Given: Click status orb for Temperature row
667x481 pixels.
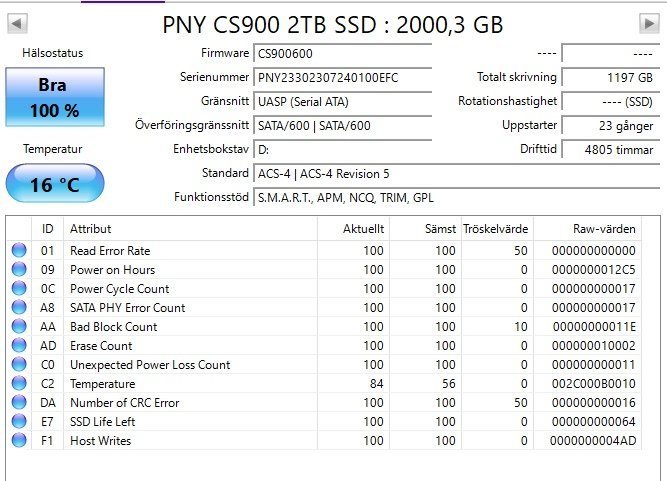Looking at the screenshot, I should tap(19, 384).
